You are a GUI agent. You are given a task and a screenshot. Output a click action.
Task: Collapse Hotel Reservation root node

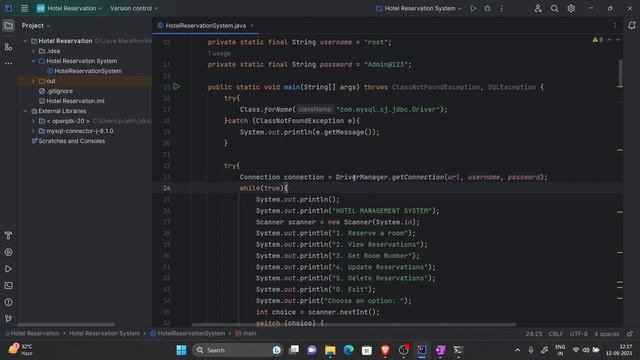25,41
